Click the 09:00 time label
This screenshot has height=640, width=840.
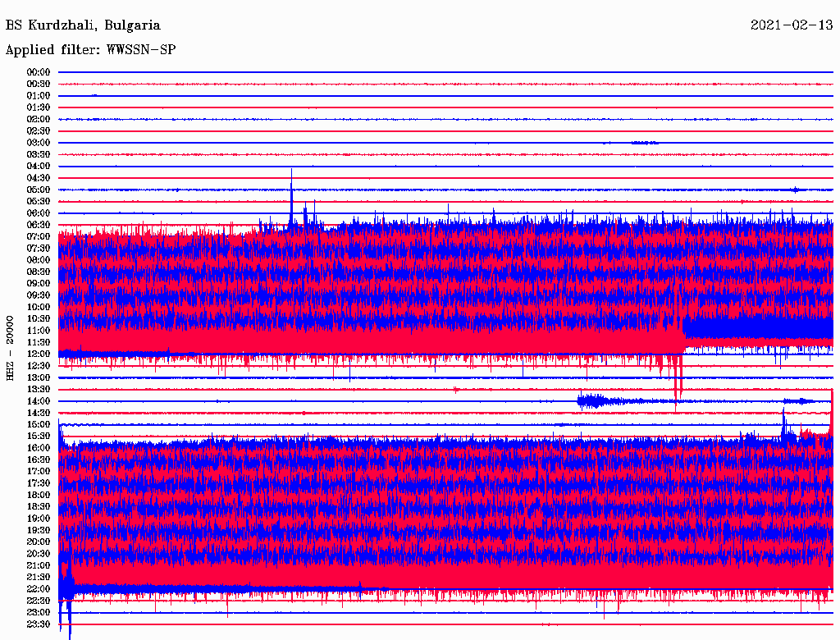click(x=39, y=283)
